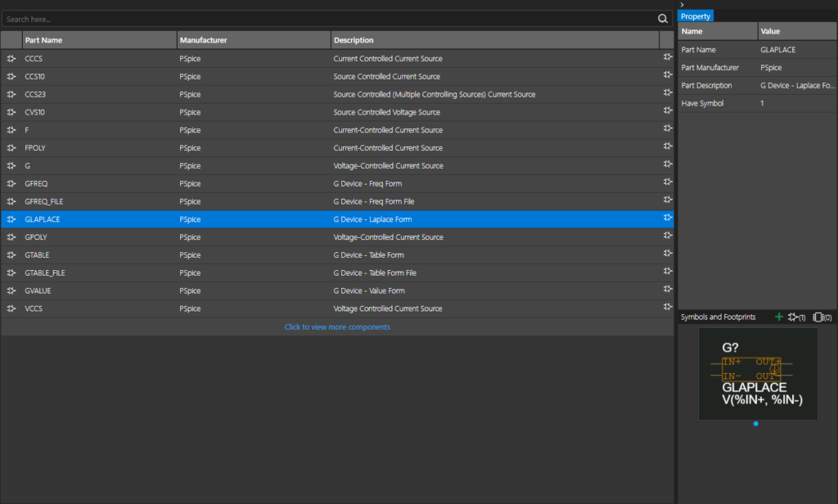The image size is (838, 504).
Task: Sort by the Part Name column header
Action: (99, 40)
